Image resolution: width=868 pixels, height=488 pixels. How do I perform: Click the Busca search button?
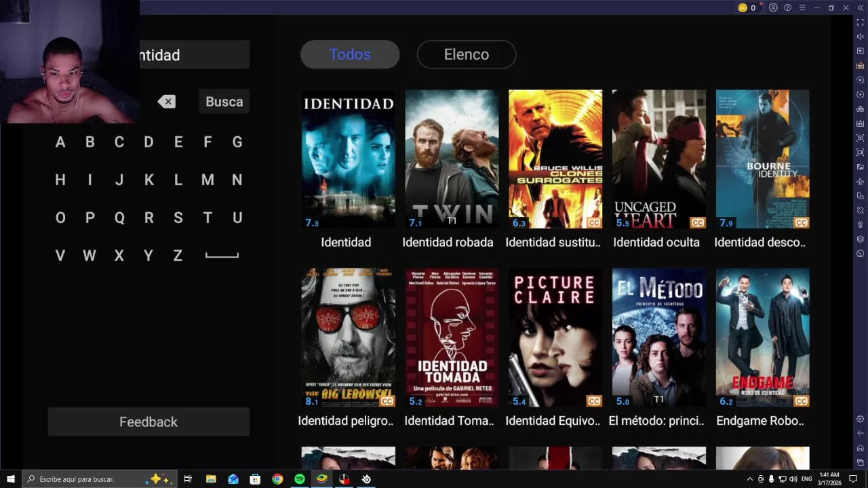point(224,102)
